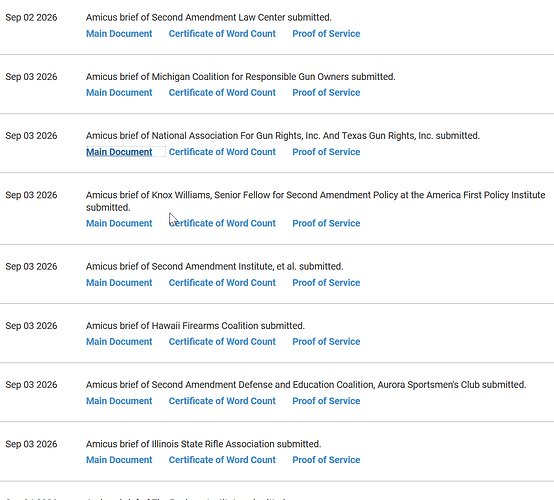View Proof of Service for Knox Williams brief
554x500 pixels.
point(326,223)
